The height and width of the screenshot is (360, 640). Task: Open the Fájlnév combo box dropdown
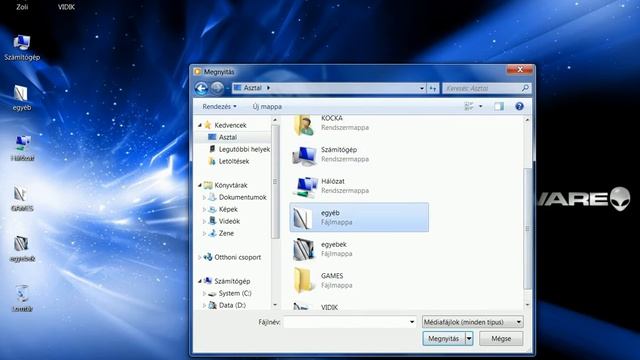411,322
